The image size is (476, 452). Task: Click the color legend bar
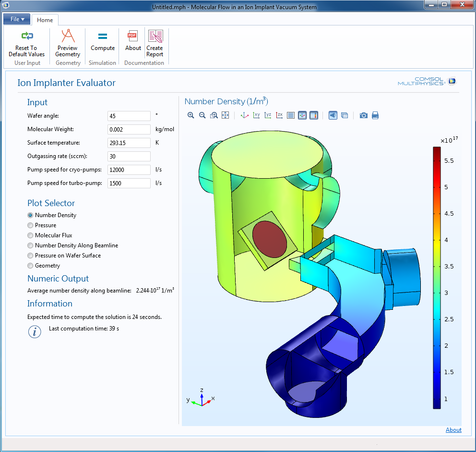pos(437,278)
